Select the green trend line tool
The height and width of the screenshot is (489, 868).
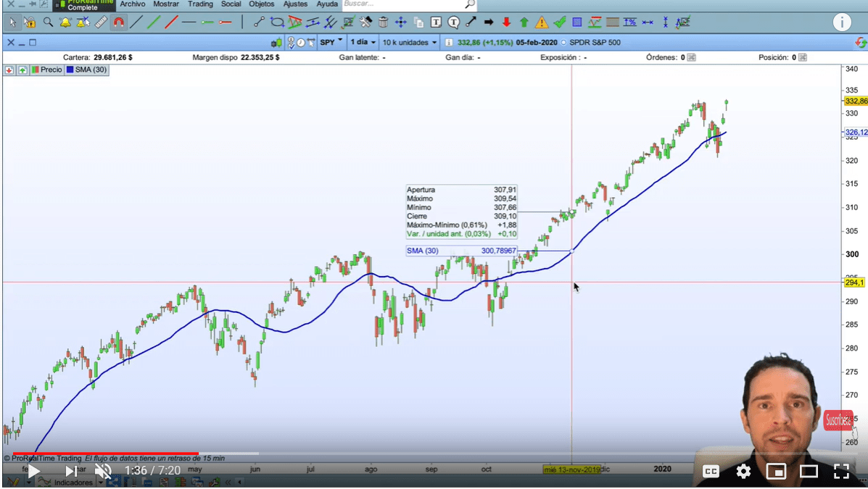pyautogui.click(x=154, y=22)
